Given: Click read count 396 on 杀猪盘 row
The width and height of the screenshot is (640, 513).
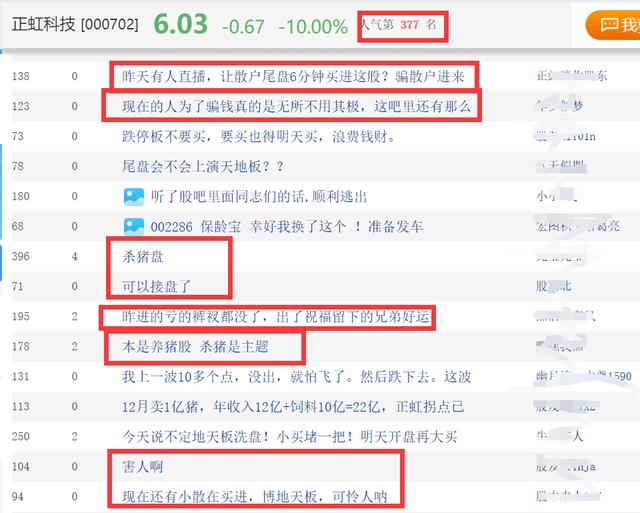Looking at the screenshot, I should (x=20, y=257).
